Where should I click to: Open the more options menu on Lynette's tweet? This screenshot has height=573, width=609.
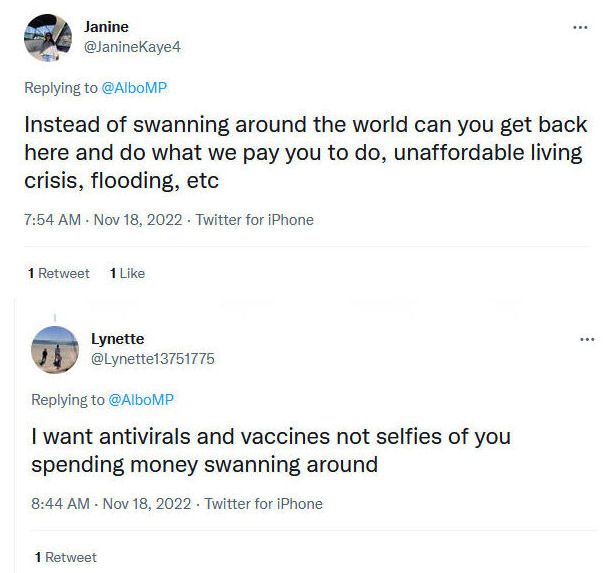click(587, 339)
